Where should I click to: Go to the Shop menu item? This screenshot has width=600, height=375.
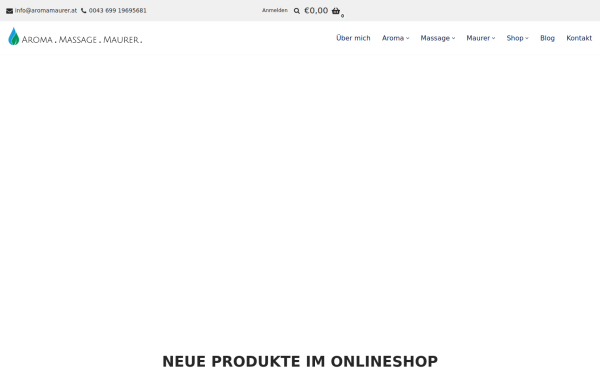pos(515,38)
